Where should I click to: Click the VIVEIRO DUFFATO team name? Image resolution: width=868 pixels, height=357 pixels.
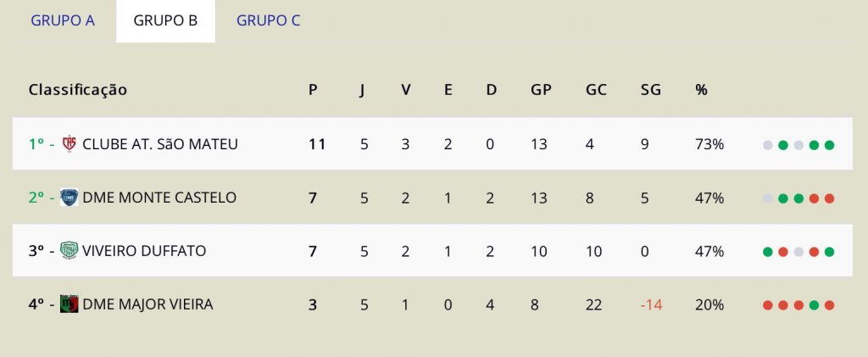tap(144, 251)
